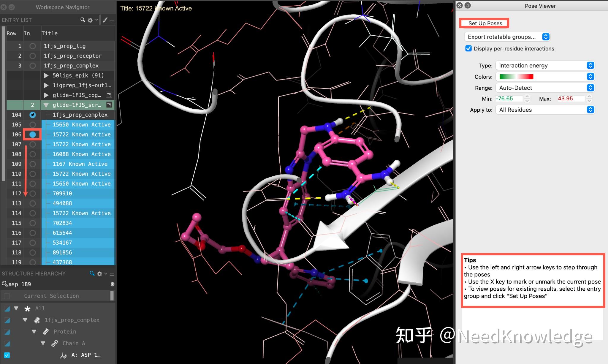Expand the 50ligs_epik entry group
The height and width of the screenshot is (364, 608).
[47, 75]
